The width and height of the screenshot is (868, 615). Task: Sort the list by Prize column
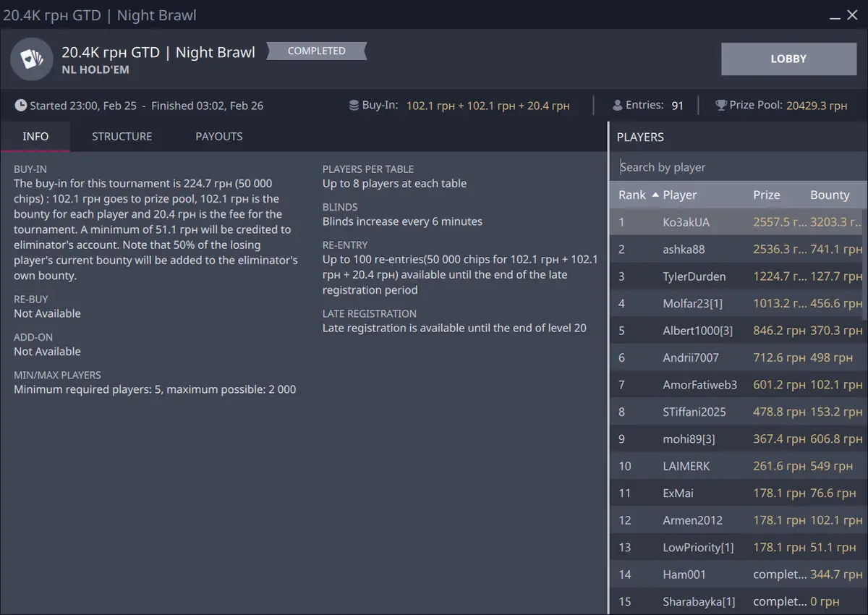766,195
